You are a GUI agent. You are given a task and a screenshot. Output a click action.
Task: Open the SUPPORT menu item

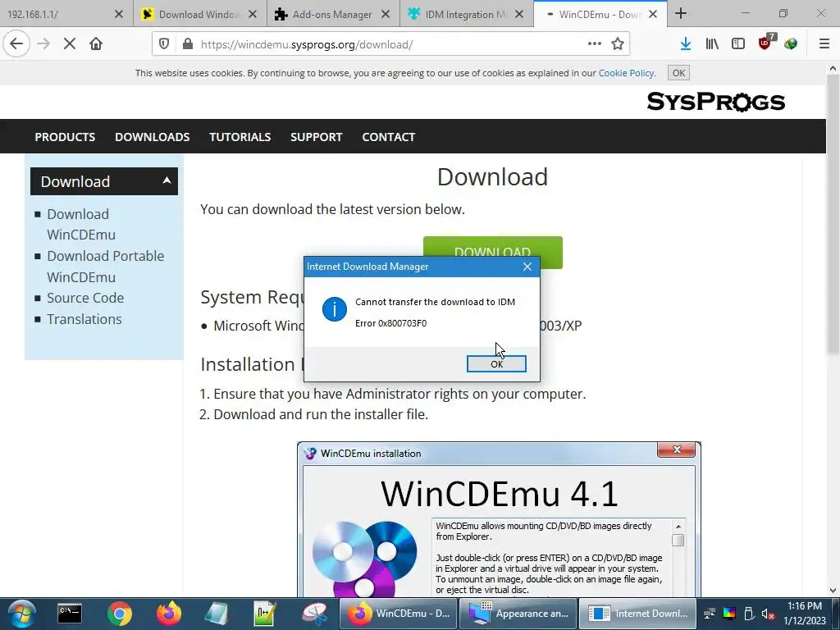coord(316,137)
